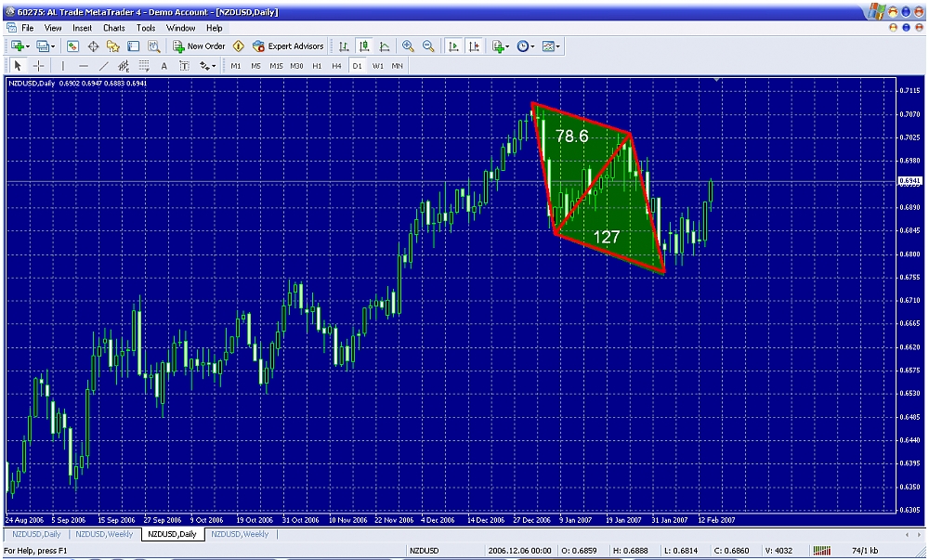
Task: Toggle chart Auto Scroll button
Action: pos(453,46)
